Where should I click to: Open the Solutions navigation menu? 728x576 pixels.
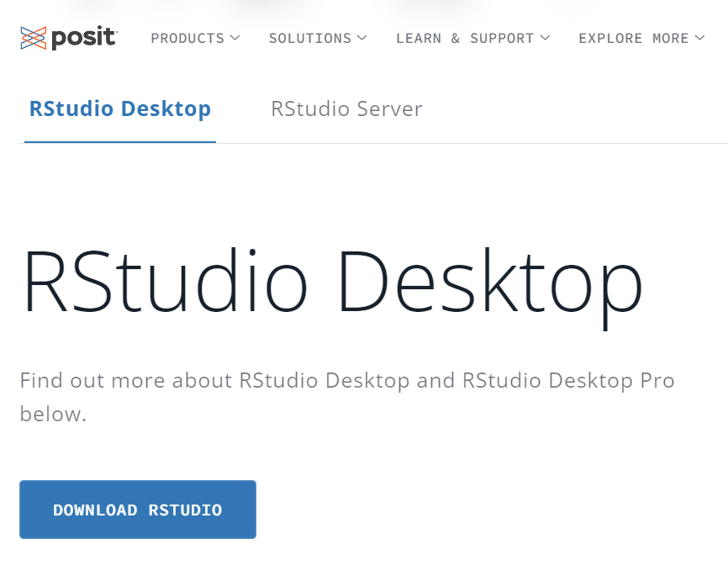click(309, 38)
